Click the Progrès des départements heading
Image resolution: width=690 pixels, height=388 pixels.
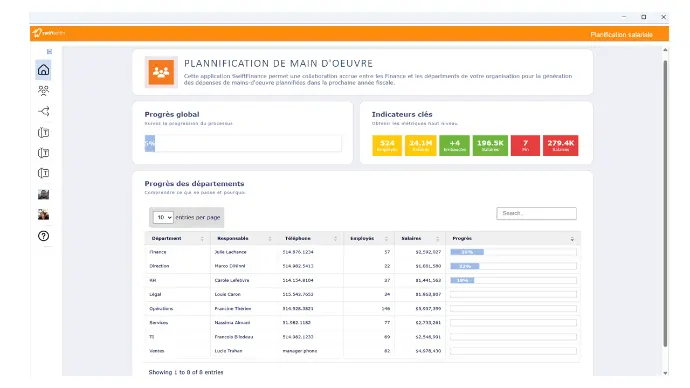(194, 183)
